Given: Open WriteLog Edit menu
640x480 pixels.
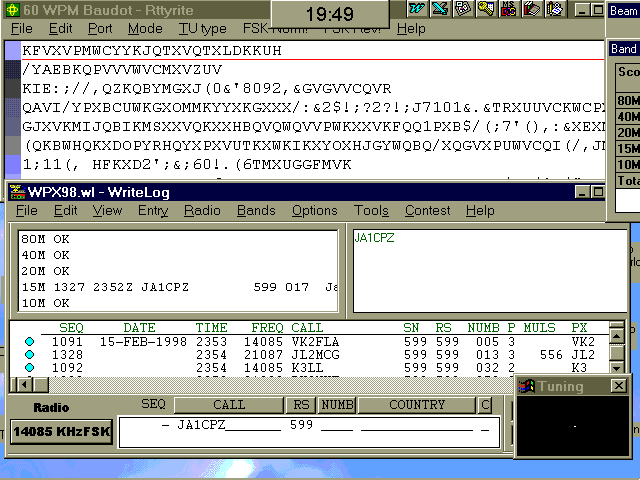Looking at the screenshot, I should (65, 211).
